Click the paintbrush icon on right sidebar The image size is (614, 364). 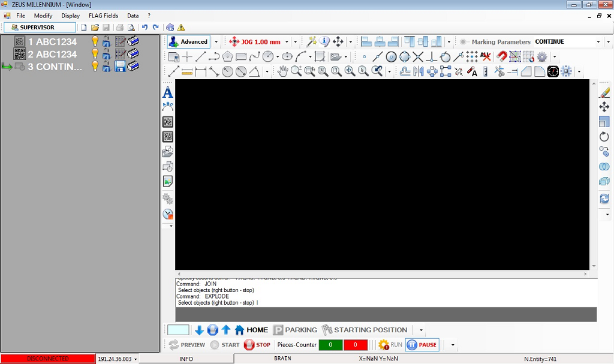(604, 92)
